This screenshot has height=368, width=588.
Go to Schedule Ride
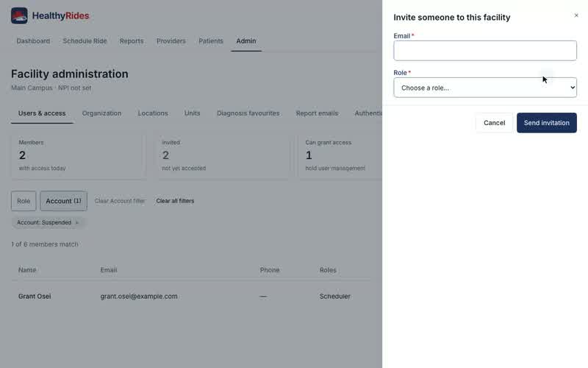pos(85,41)
